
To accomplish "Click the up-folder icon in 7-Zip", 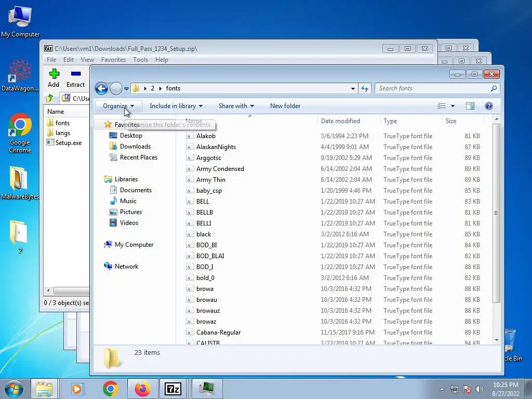I will tap(50, 98).
